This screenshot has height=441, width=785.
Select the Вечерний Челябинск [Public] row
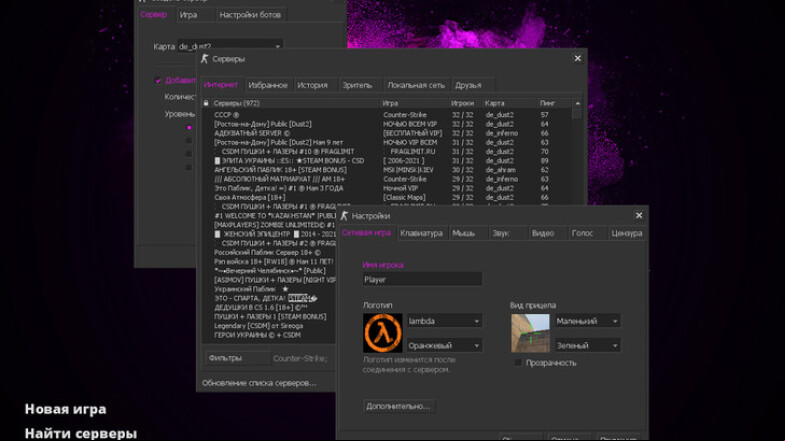[269, 270]
